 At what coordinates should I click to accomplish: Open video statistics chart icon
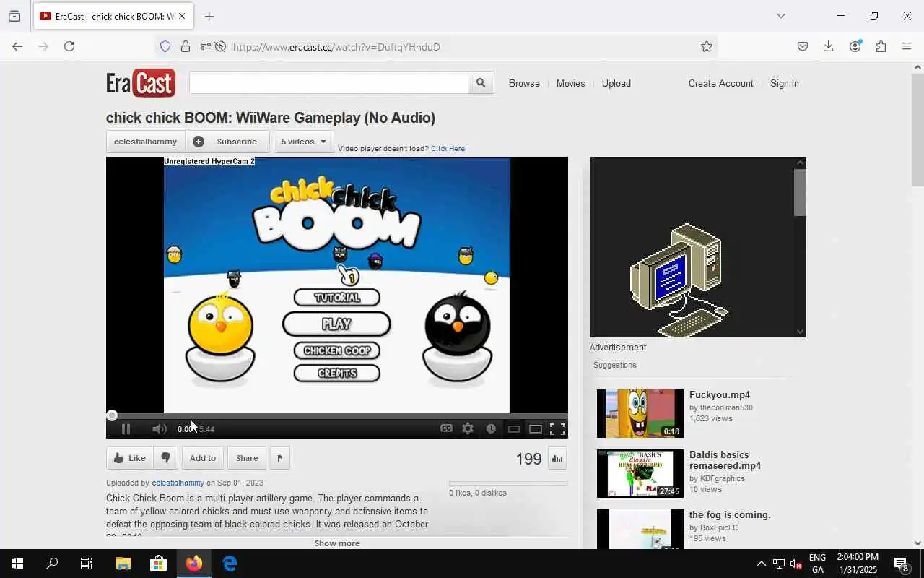[557, 458]
